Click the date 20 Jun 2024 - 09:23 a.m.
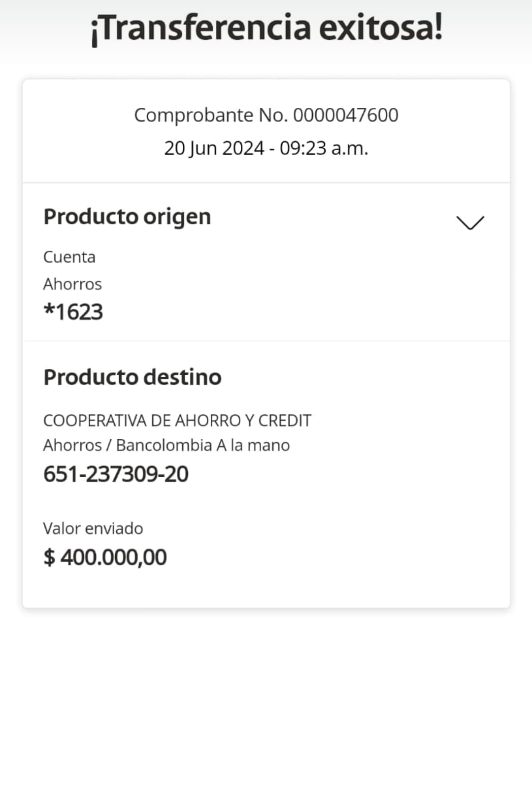This screenshot has height=786, width=532. (x=266, y=148)
